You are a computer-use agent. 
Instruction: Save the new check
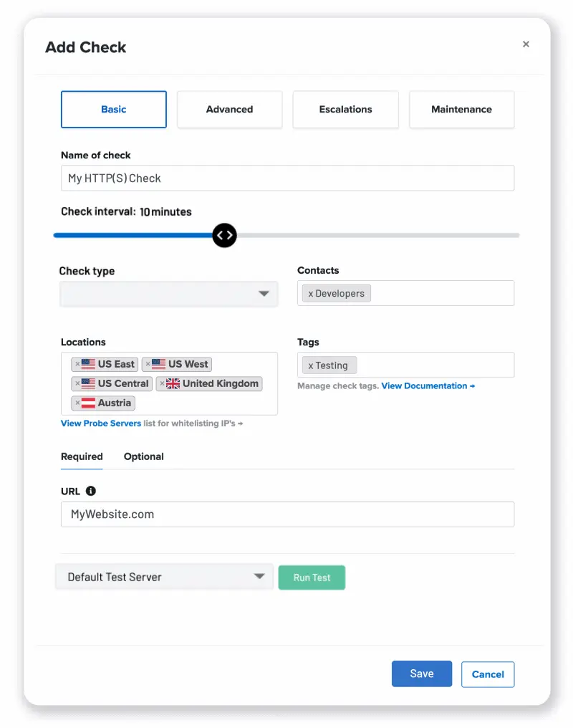pyautogui.click(x=422, y=674)
